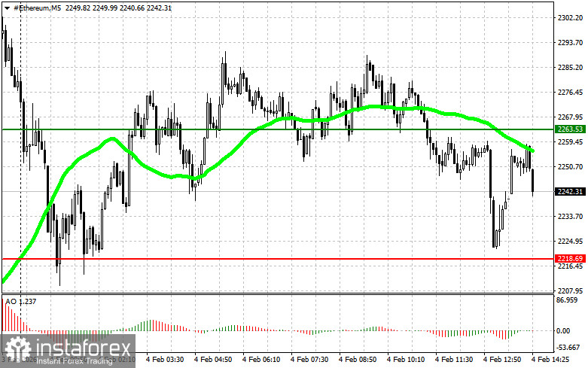This screenshot has width=588, height=368.
Task: Click time axis label 4 Feb 07:30
Action: [309, 360]
